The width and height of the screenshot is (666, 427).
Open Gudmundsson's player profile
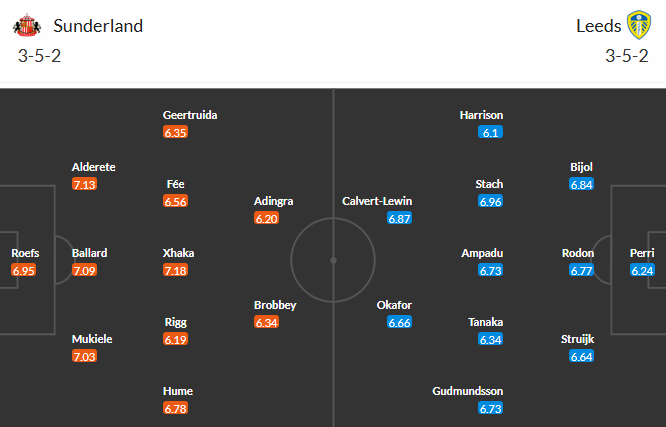click(x=467, y=391)
